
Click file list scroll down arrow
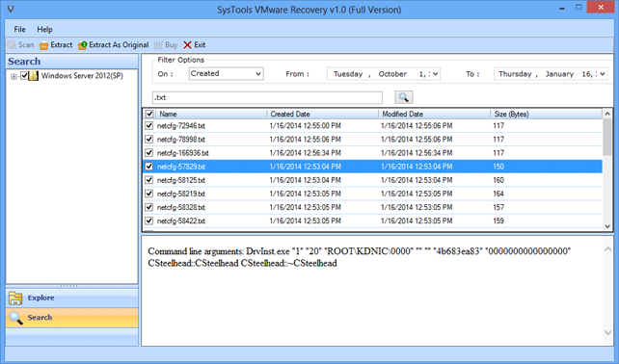click(x=607, y=226)
